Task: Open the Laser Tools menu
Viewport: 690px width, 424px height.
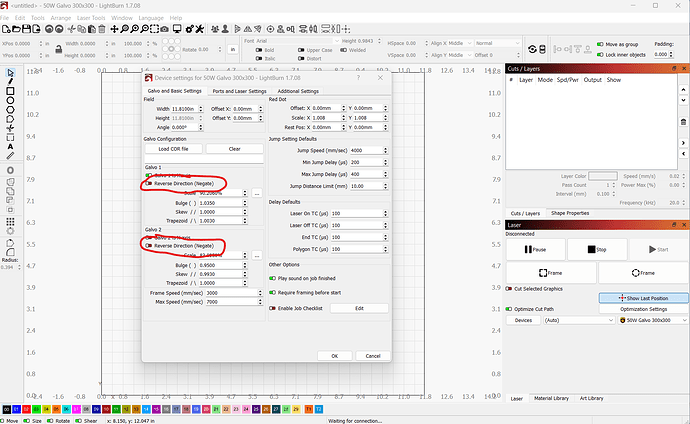Action: pyautogui.click(x=91, y=18)
